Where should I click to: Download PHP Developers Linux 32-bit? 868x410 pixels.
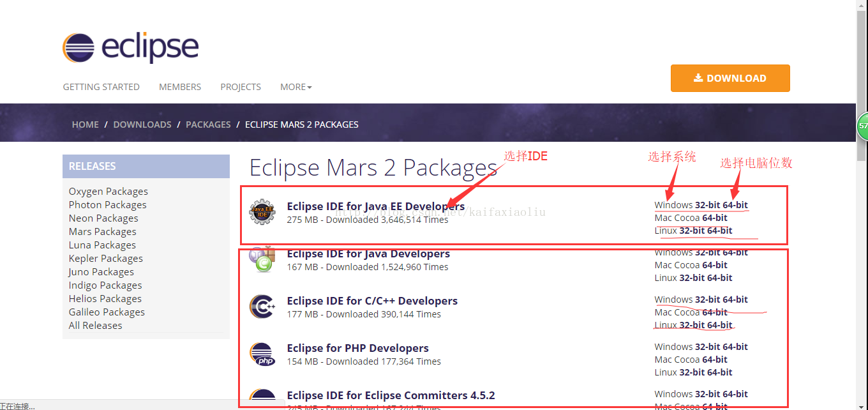click(692, 372)
